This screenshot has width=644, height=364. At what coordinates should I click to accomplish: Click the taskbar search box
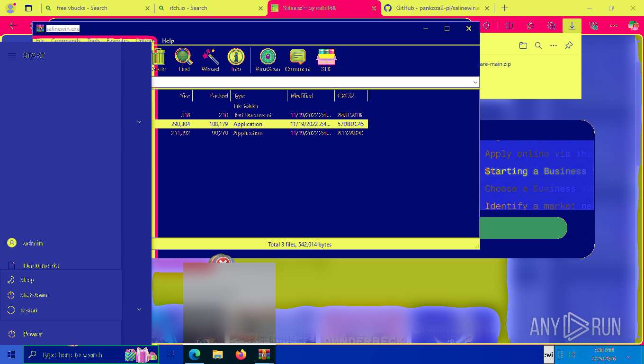pos(91,355)
